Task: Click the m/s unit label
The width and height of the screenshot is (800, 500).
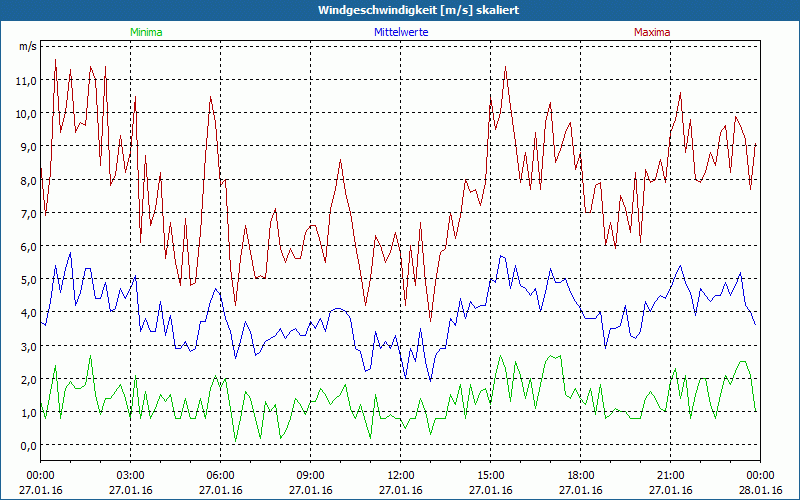Action: [28, 46]
